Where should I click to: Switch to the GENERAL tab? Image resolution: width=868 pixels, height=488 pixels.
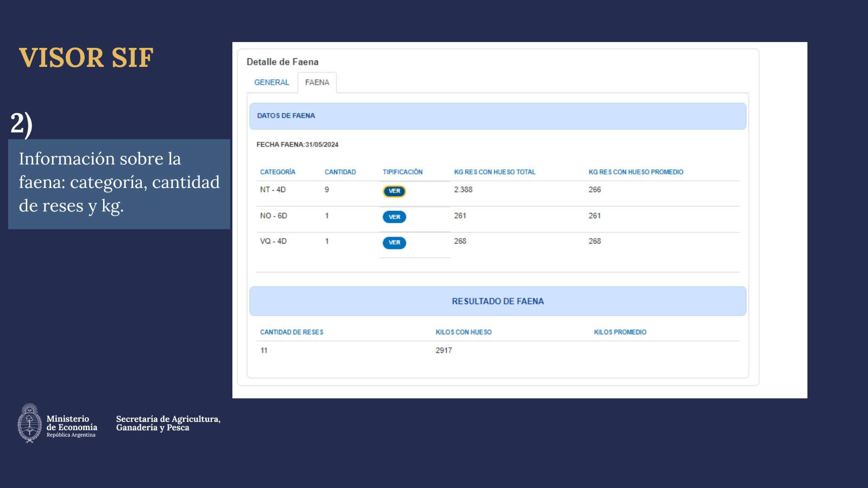[x=271, y=82]
